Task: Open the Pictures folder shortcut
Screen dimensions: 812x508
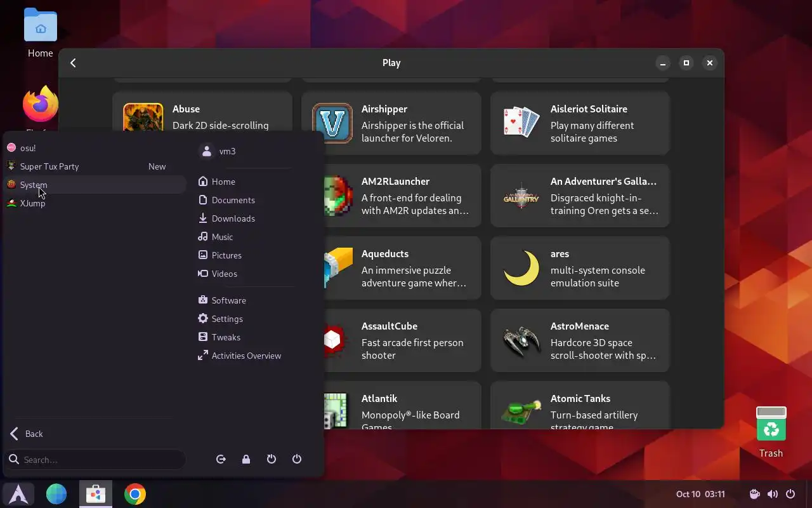Action: (x=245, y=255)
